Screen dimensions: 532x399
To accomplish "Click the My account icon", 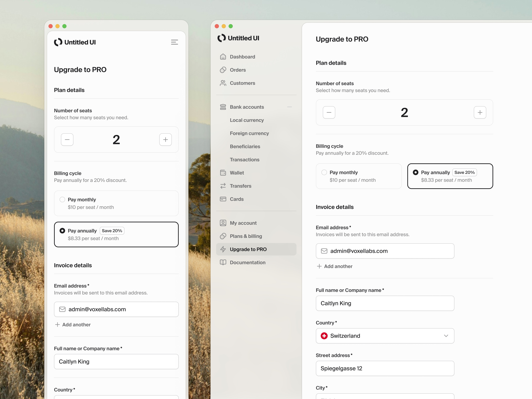I will 223,223.
